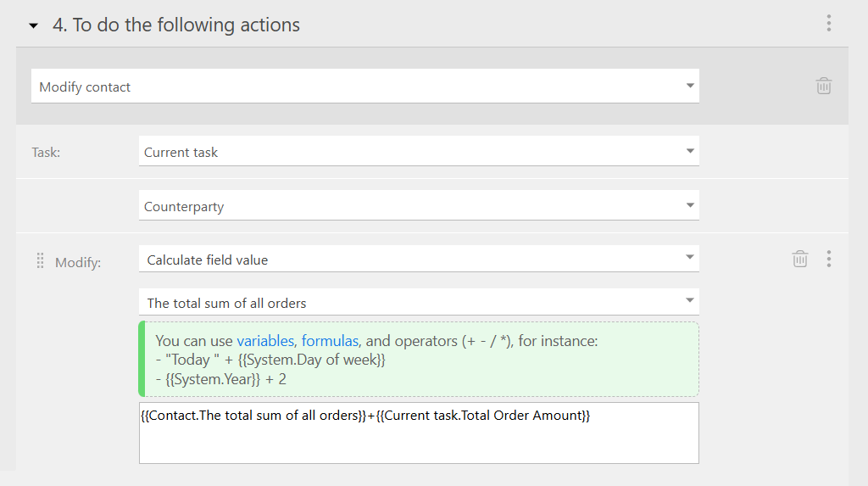
Task: Click the 'Modify:' label
Action: click(78, 263)
